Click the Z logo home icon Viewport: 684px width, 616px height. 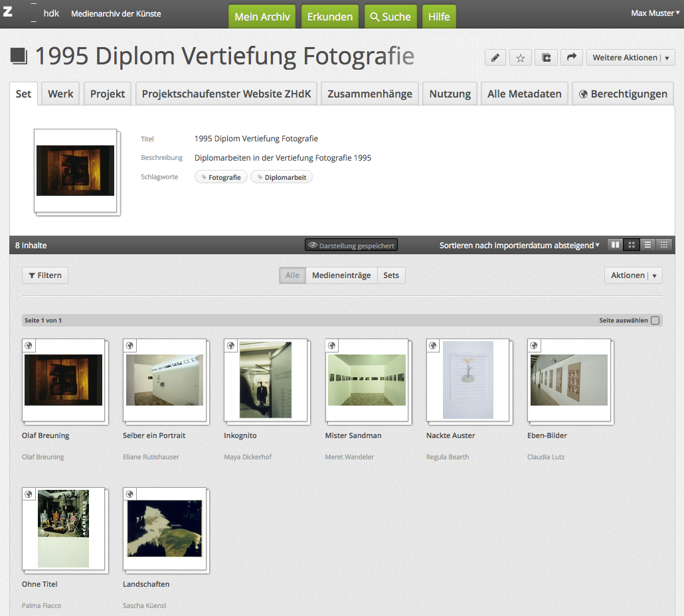(x=8, y=13)
